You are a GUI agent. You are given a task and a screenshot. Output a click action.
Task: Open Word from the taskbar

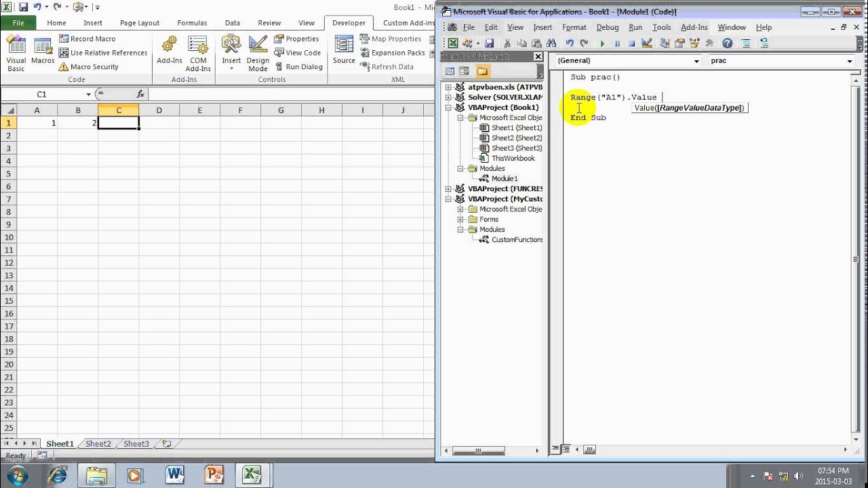tap(175, 475)
